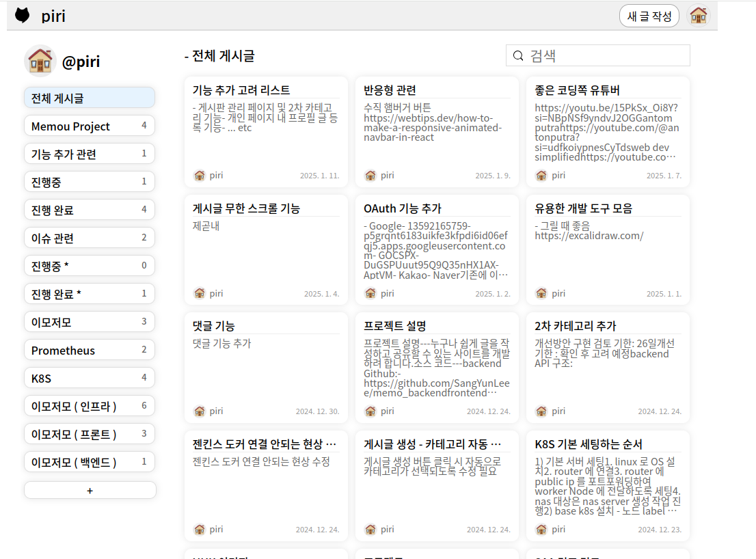Click author avatar on 프로젝트 설명 card
Screen dimensions: 756x559
370,411
